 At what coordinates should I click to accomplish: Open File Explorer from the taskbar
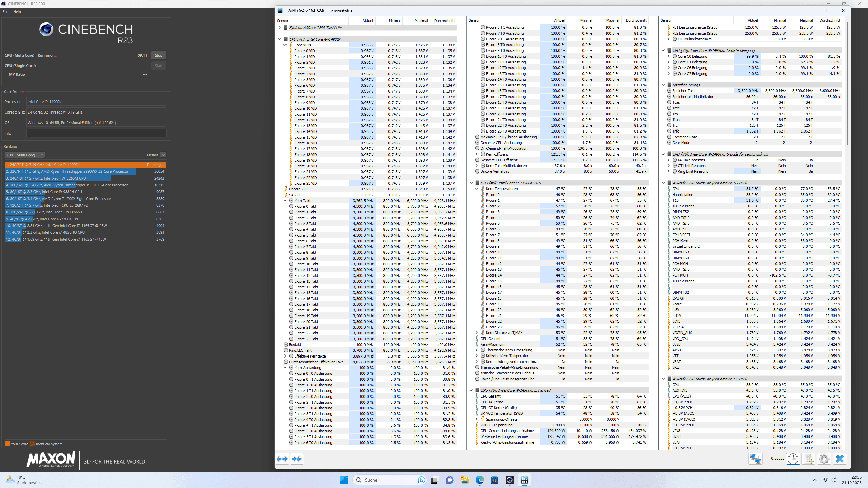coord(465,480)
